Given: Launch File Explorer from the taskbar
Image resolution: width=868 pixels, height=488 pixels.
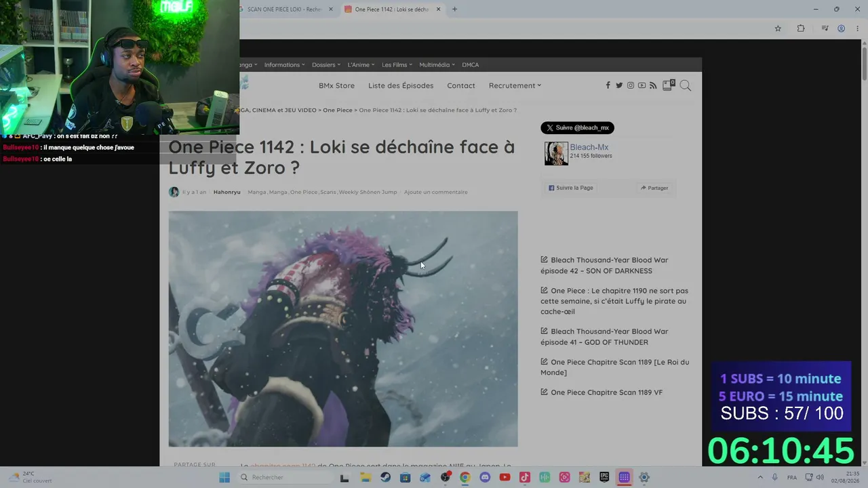Looking at the screenshot, I should coord(366,477).
